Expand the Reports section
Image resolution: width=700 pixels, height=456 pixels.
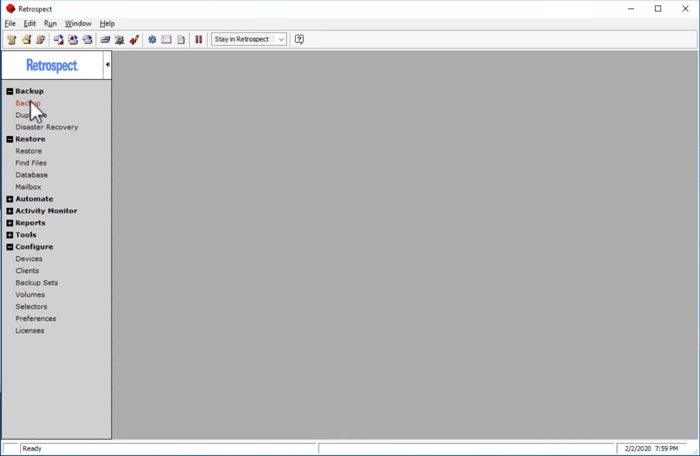coord(10,223)
